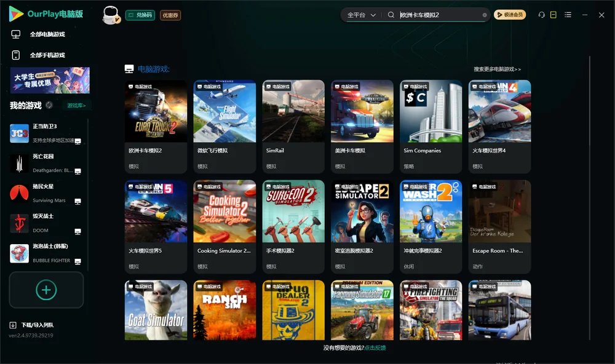The height and width of the screenshot is (364, 615).
Task: Click the yellow mini-mode window icon
Action: (x=553, y=15)
